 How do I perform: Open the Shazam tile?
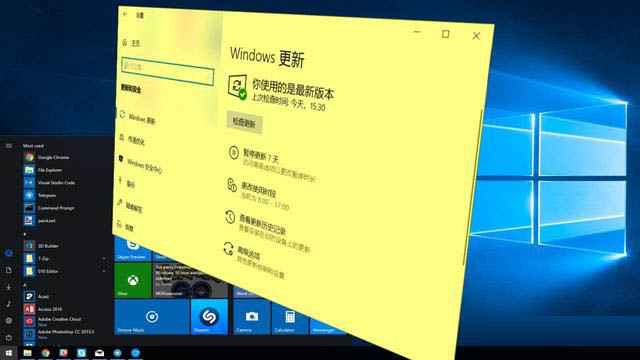[209, 317]
